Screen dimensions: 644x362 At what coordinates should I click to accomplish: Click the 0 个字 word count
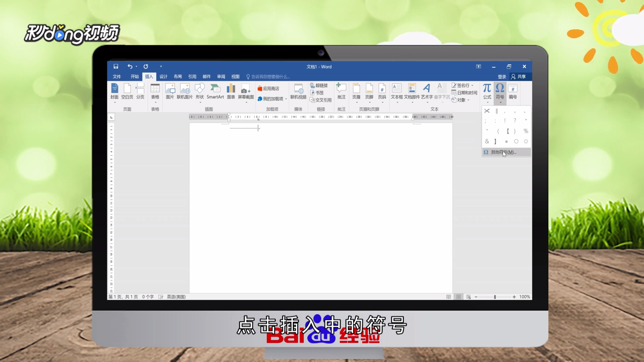click(148, 297)
